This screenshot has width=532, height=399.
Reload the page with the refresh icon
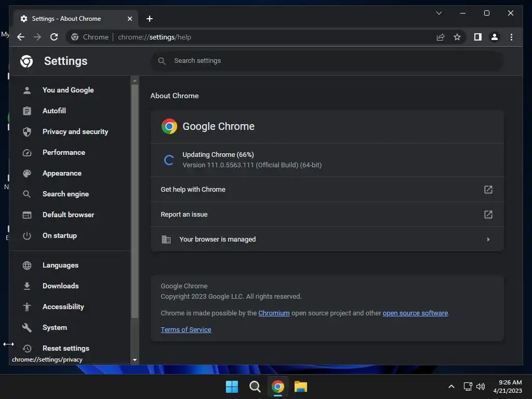click(x=54, y=37)
